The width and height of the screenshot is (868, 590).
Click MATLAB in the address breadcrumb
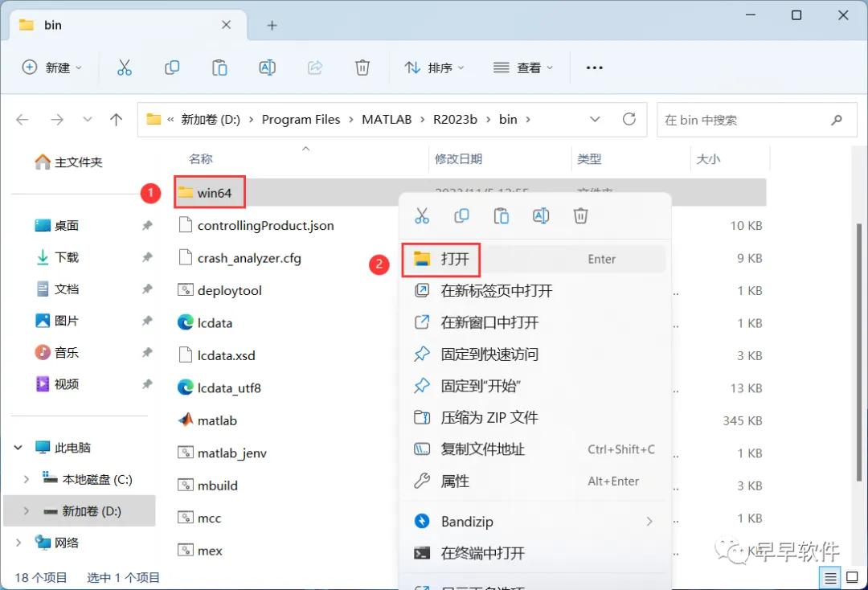(x=387, y=120)
